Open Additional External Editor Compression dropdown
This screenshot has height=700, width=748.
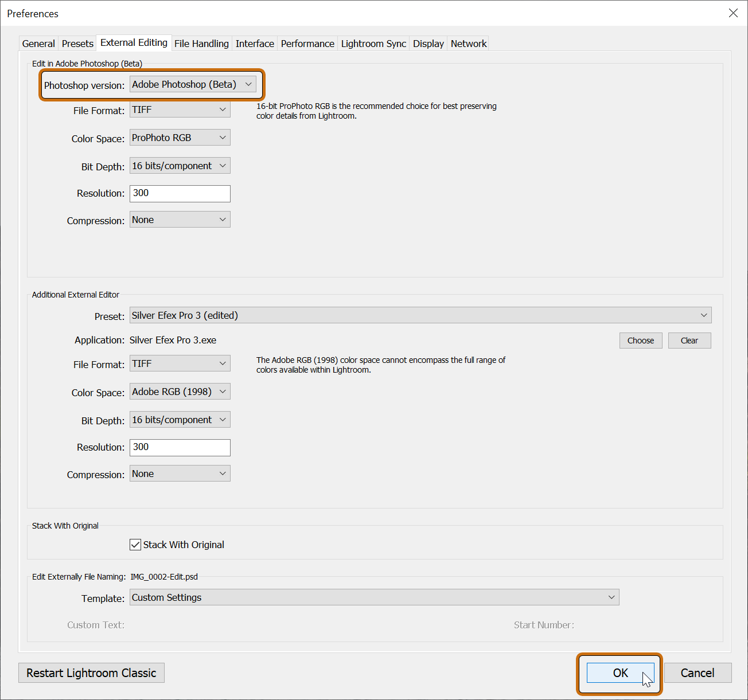point(180,474)
